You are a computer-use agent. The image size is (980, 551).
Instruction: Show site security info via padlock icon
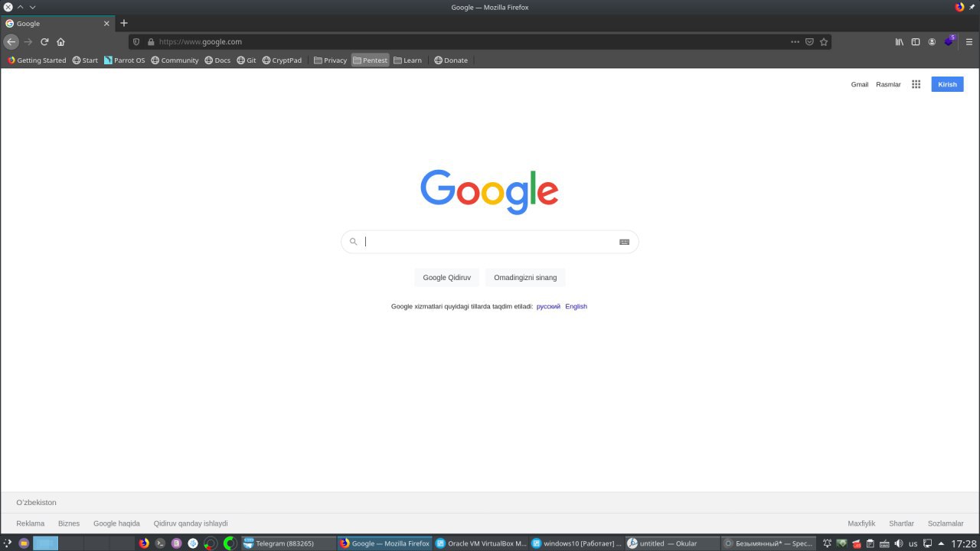click(151, 42)
